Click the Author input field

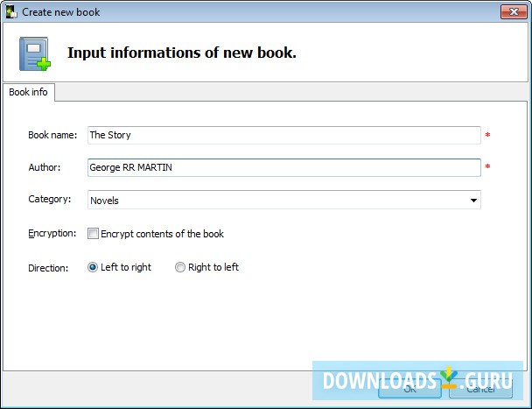point(284,167)
